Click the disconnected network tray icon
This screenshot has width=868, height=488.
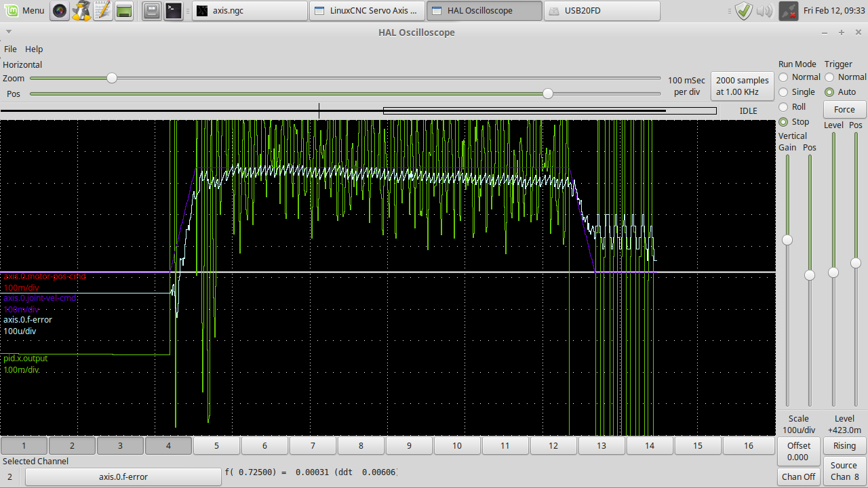point(788,11)
